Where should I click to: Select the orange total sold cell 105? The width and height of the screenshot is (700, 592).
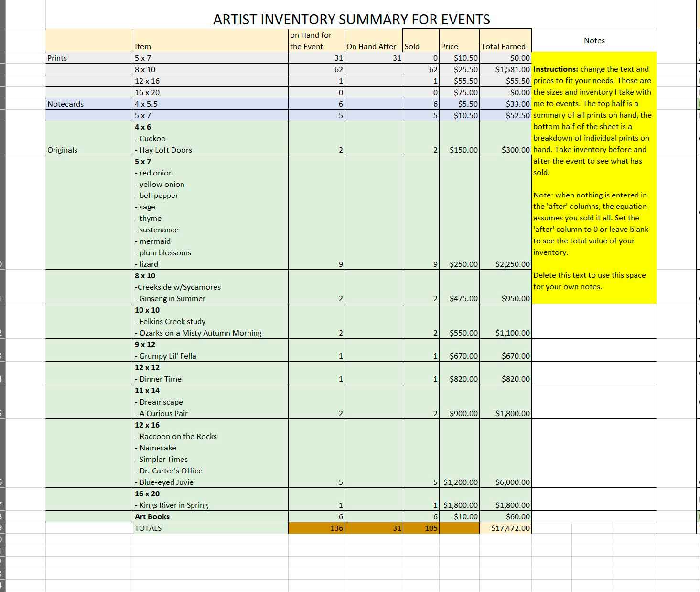421,528
